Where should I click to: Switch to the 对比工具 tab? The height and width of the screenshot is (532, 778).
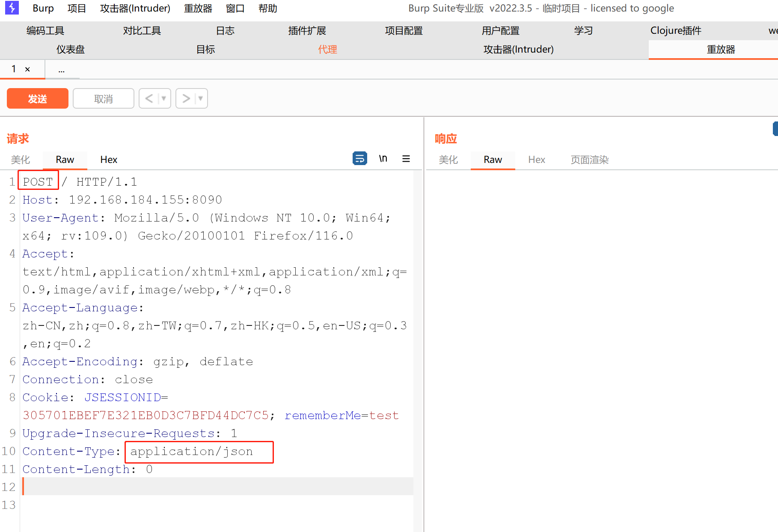click(142, 31)
